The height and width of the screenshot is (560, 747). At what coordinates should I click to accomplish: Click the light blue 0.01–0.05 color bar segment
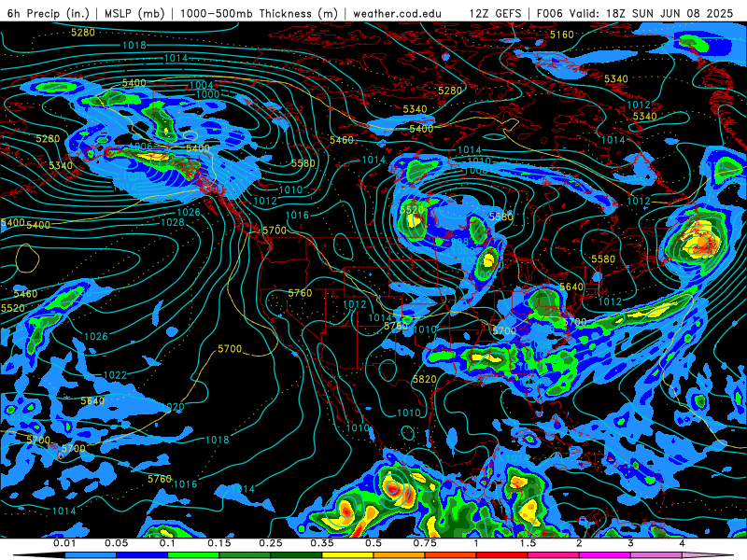pyautogui.click(x=91, y=555)
